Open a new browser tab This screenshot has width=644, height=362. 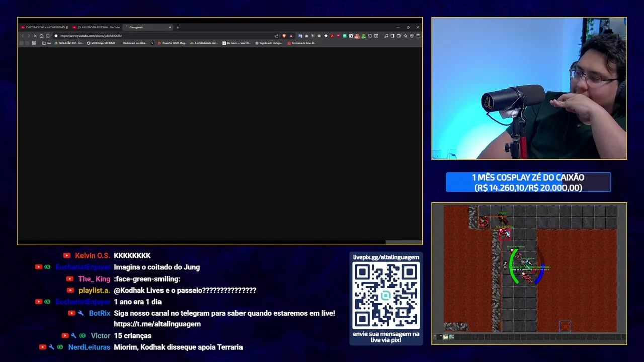click(x=178, y=27)
